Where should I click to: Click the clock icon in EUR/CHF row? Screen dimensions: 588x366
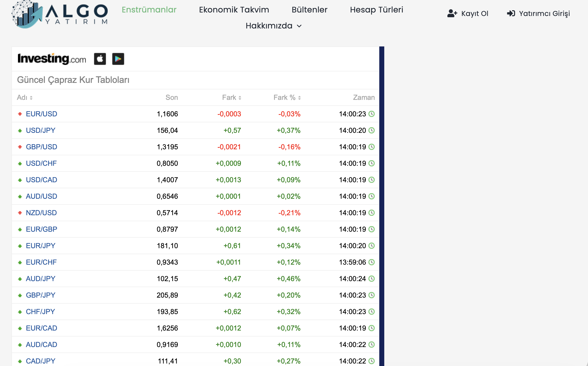372,262
